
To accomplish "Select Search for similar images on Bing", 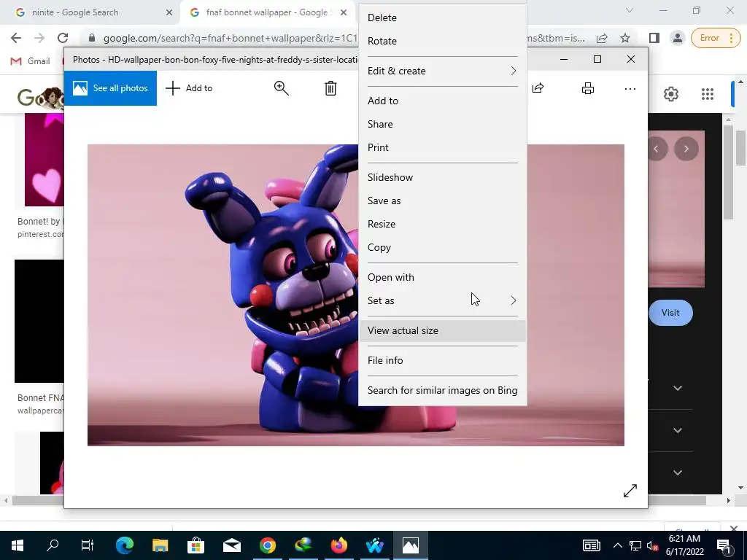I will [443, 391].
